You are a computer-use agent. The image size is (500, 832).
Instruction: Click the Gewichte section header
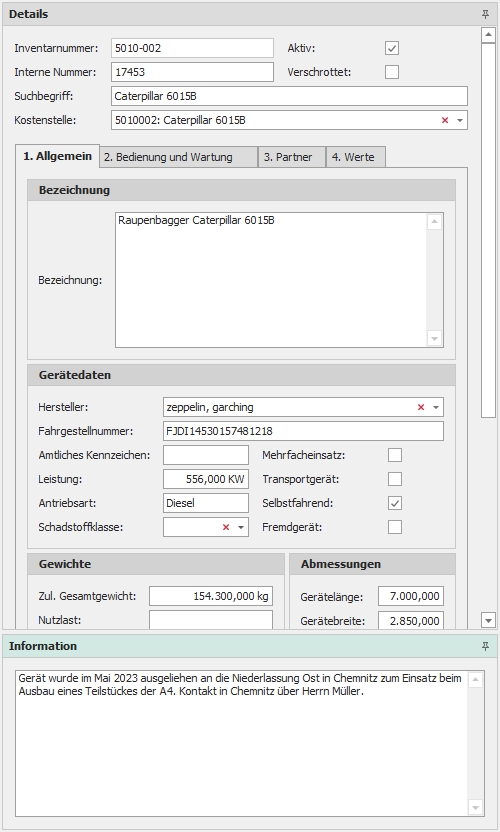[x=156, y=564]
